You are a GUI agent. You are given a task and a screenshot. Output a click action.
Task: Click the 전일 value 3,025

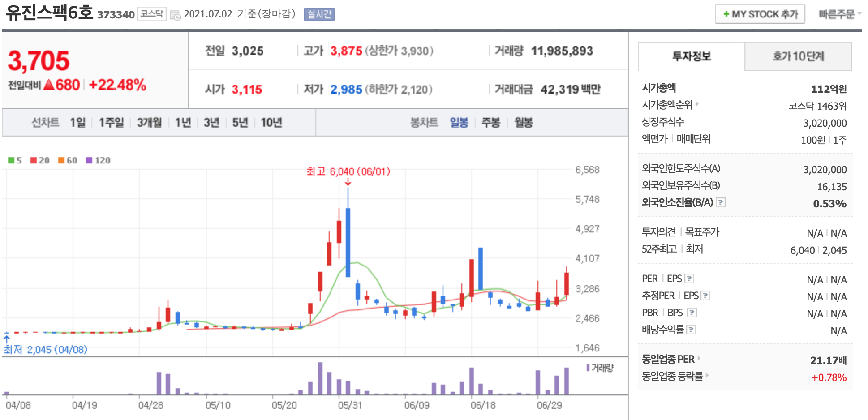[x=248, y=51]
